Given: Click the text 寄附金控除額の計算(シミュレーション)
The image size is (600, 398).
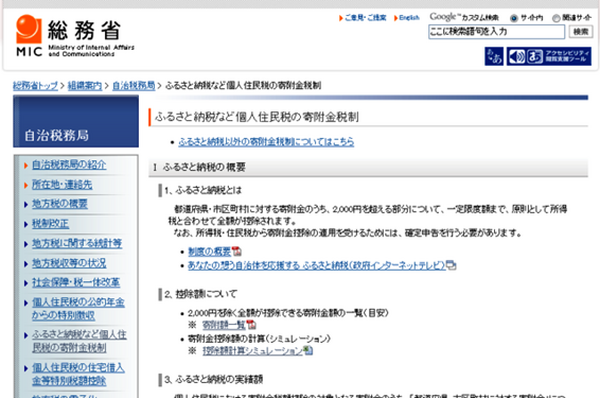Looking at the screenshot, I should (259, 339).
